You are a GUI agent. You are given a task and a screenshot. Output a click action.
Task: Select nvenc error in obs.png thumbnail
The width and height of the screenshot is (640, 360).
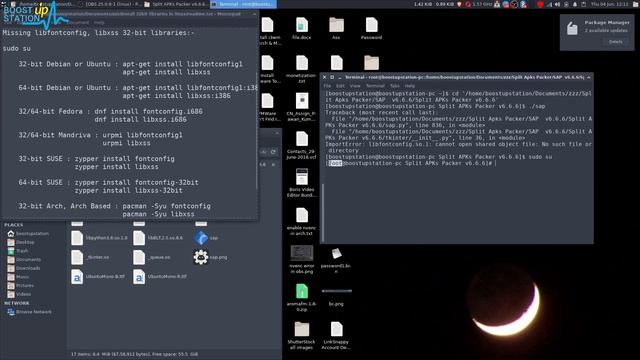tap(302, 259)
